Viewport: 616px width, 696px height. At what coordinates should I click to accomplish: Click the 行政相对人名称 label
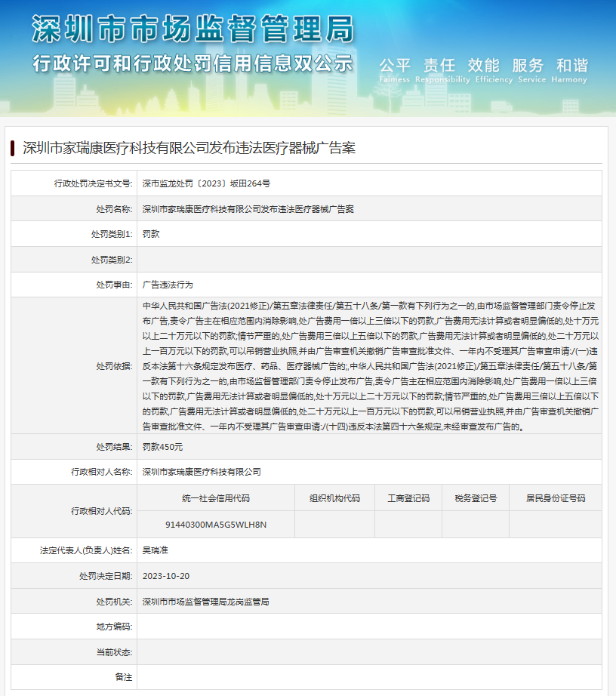(102, 472)
